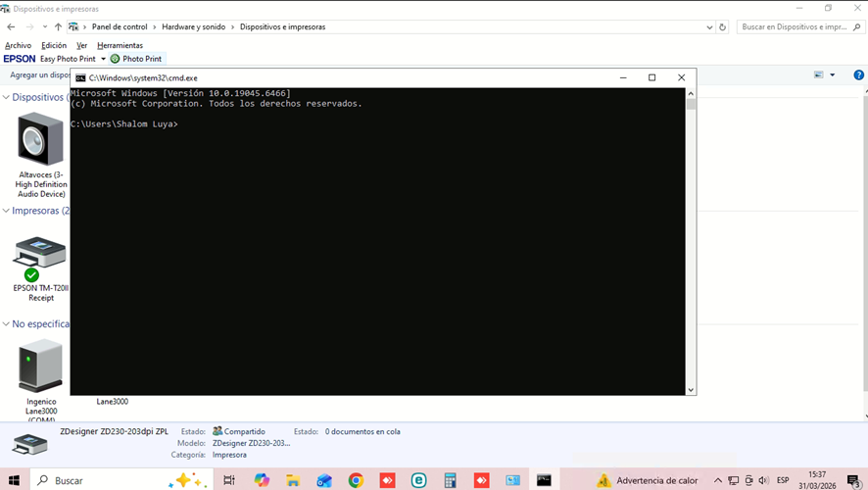868x490 pixels.
Task: Collapse the Dispositivos section
Action: (x=6, y=98)
